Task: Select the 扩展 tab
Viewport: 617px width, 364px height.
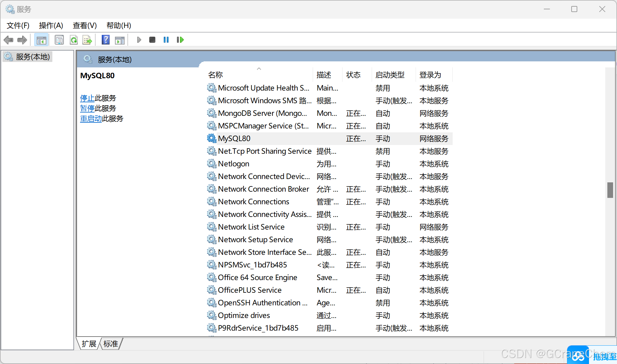Action: click(89, 344)
